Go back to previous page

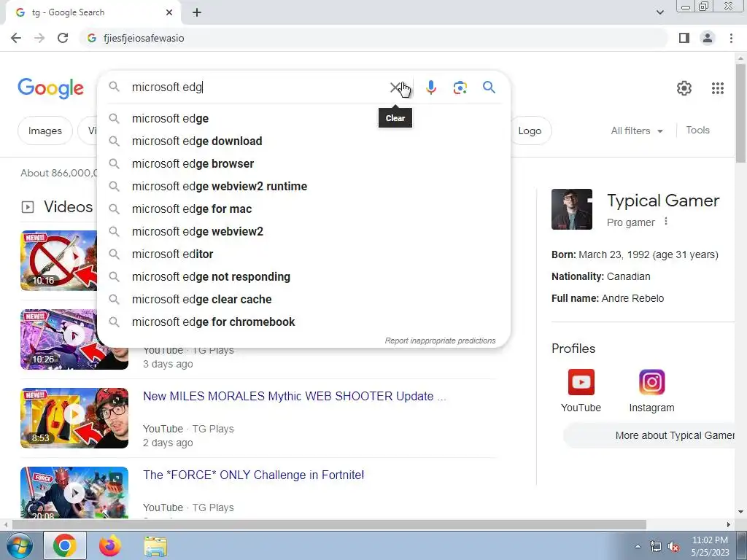click(x=16, y=38)
